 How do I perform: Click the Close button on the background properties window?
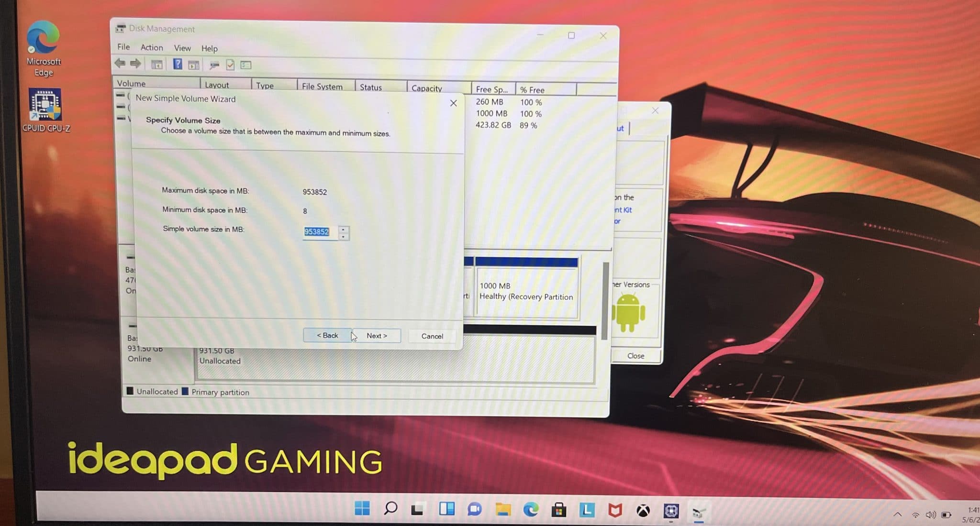tap(636, 355)
